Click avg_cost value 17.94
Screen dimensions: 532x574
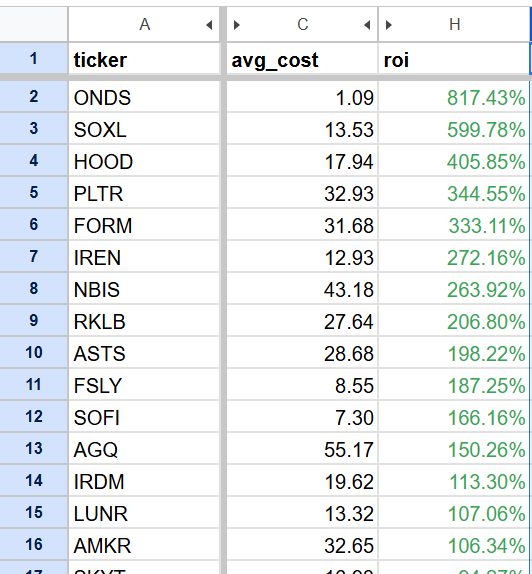pyautogui.click(x=302, y=161)
